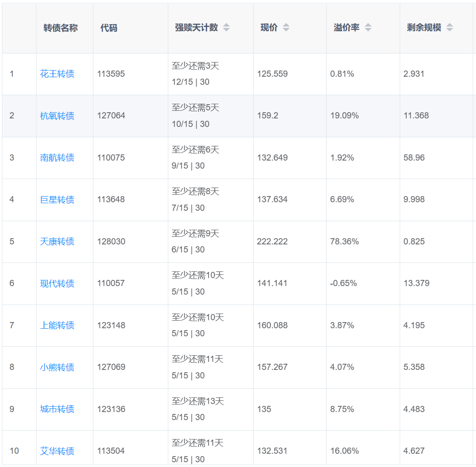Open the 花王转债 bond link

tap(57, 74)
